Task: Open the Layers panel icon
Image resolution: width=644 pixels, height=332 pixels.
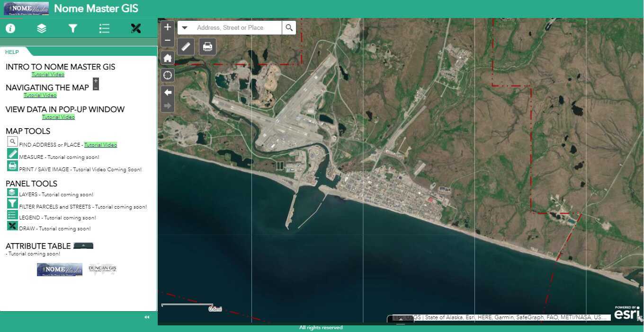Action: (x=42, y=28)
